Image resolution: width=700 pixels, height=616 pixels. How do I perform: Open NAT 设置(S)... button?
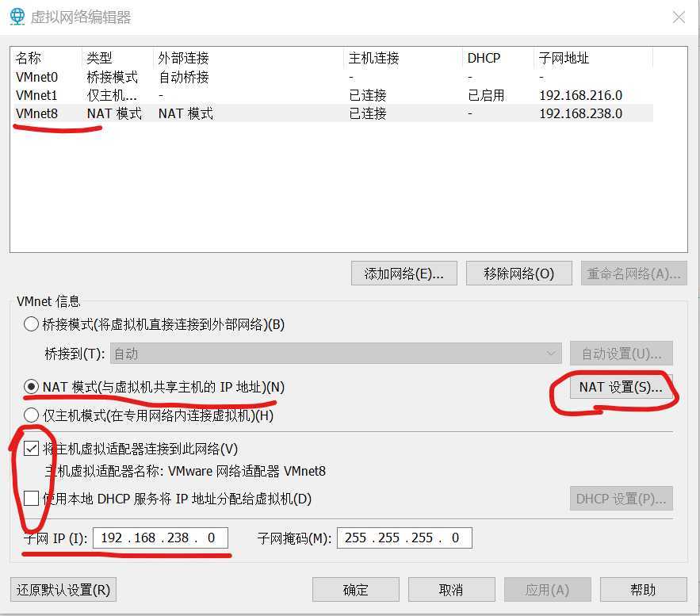coord(621,387)
